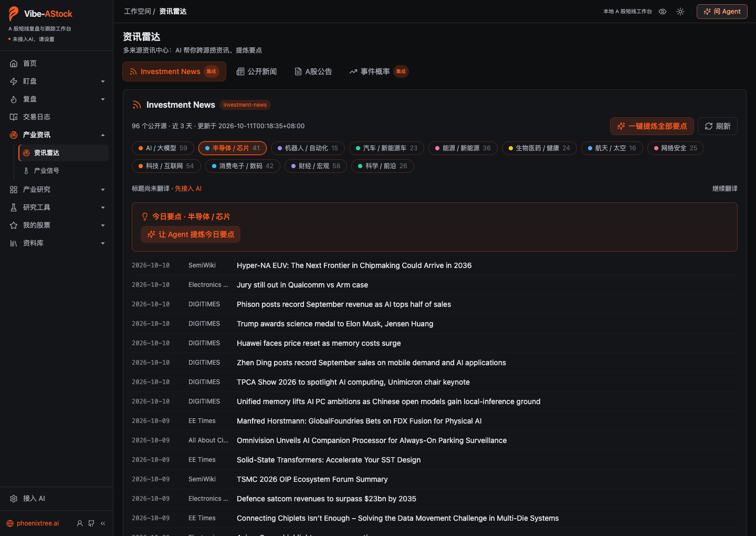Click the 先接入 AI link
This screenshot has width=756, height=536.
click(188, 189)
